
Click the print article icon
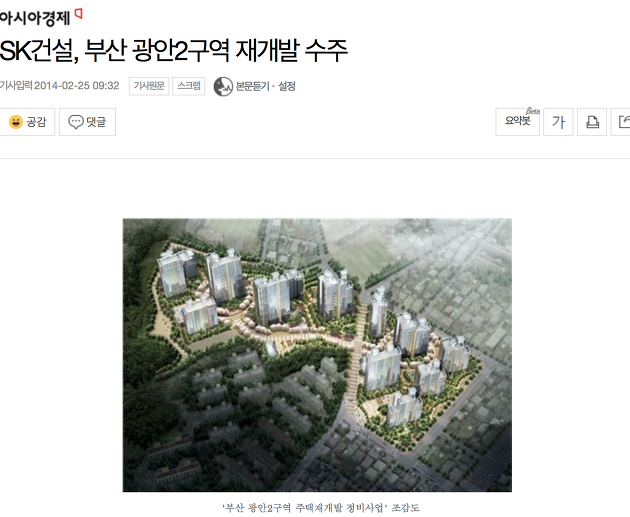coord(592,122)
